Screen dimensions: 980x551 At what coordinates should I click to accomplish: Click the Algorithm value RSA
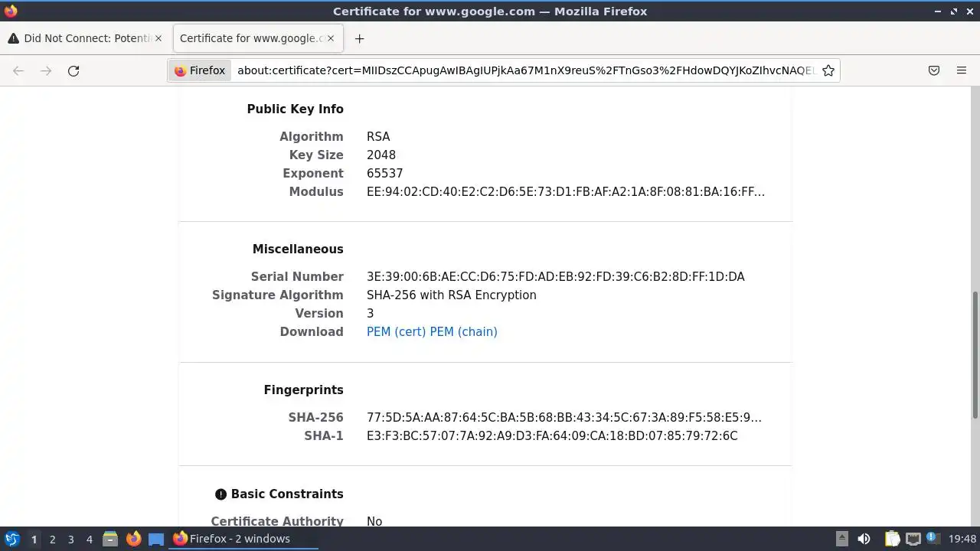coord(378,137)
